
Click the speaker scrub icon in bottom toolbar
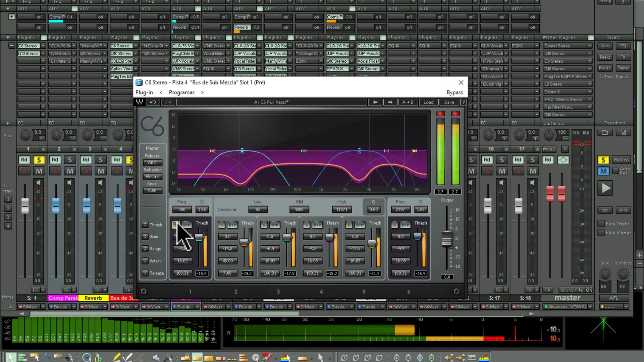click(156, 358)
